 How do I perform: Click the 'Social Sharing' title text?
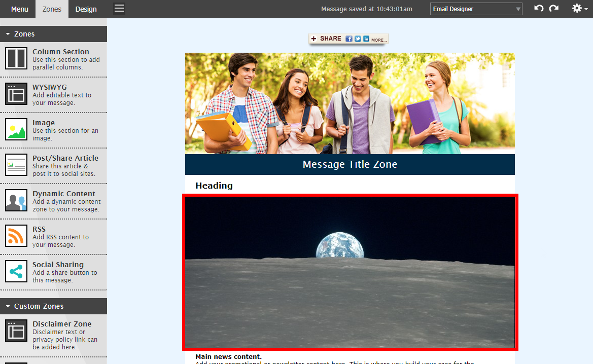point(58,265)
